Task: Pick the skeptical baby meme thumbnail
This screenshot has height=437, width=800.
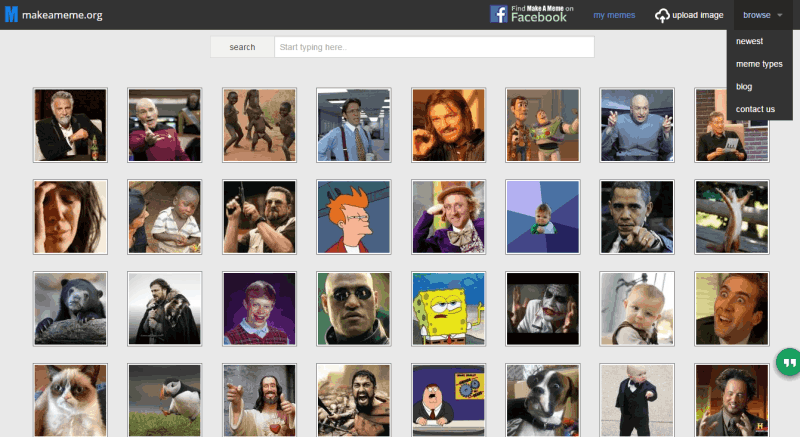Action: point(637,309)
